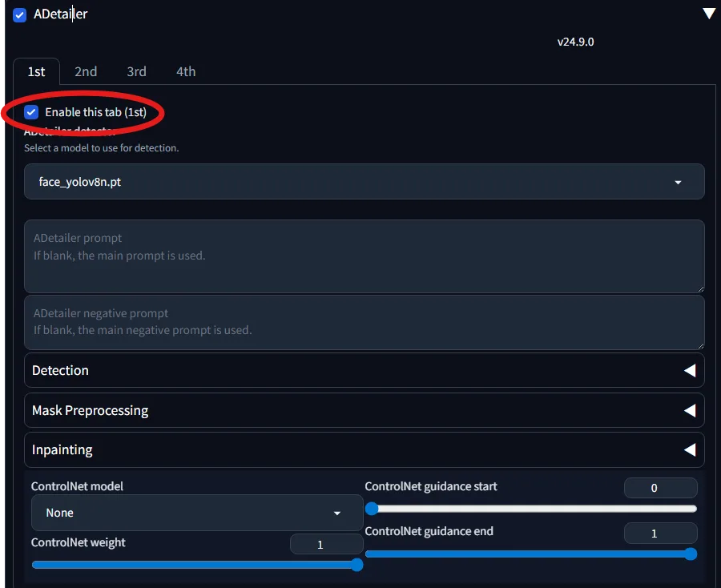Click into the ADetailer prompt text box
Screen dimensions: 721x588
click(x=364, y=256)
